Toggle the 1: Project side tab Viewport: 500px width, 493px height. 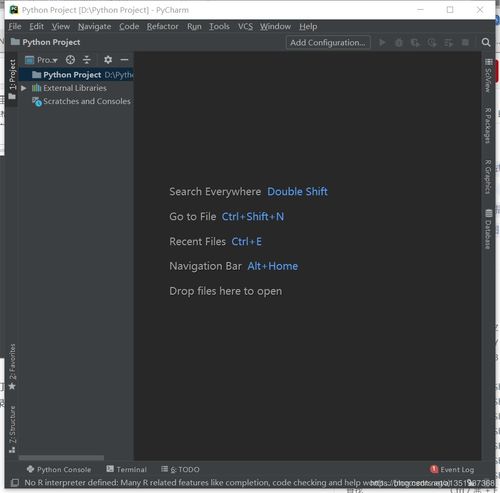12,79
